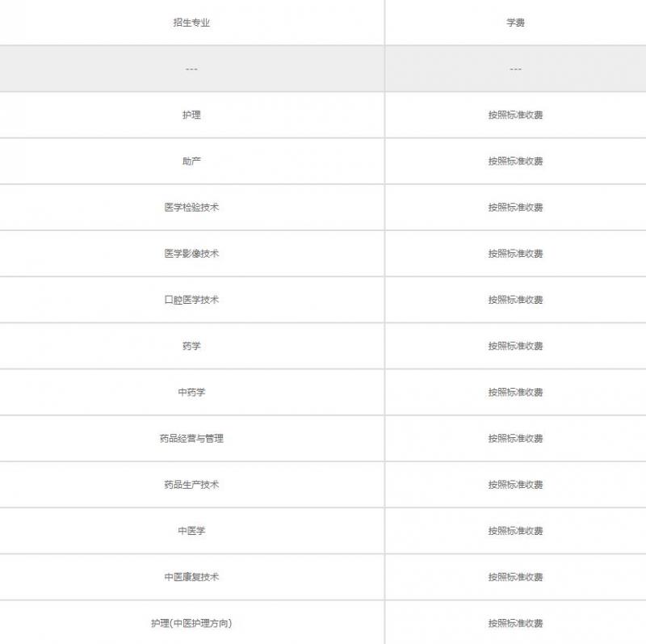This screenshot has width=646, height=644.
Task: Click the tuition fee cell for 药品经营与管理
Action: click(515, 438)
